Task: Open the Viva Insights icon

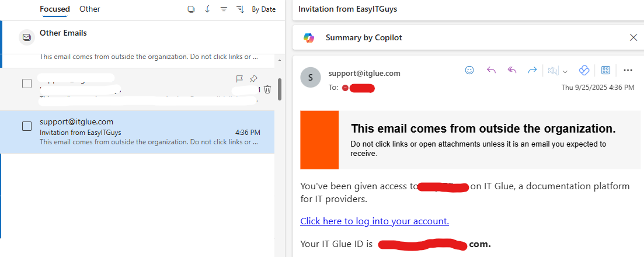Action: point(583,70)
